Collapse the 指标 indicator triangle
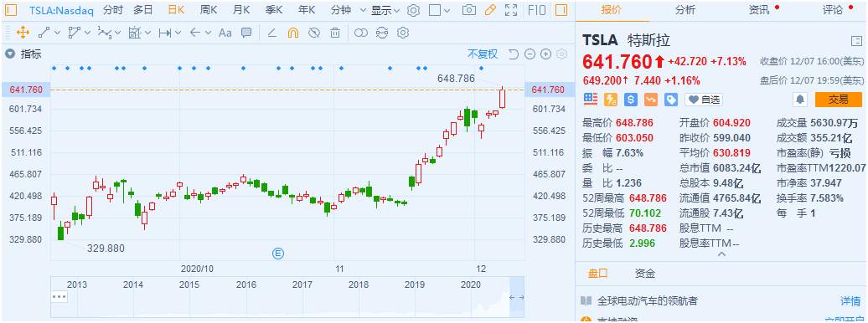868x323 pixels. (x=9, y=54)
